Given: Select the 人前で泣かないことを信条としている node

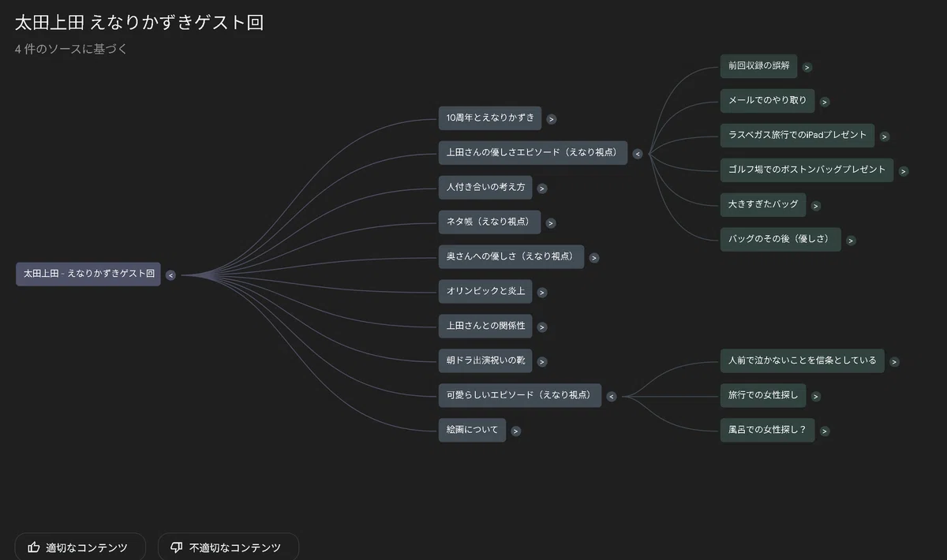Looking at the screenshot, I should tap(802, 361).
